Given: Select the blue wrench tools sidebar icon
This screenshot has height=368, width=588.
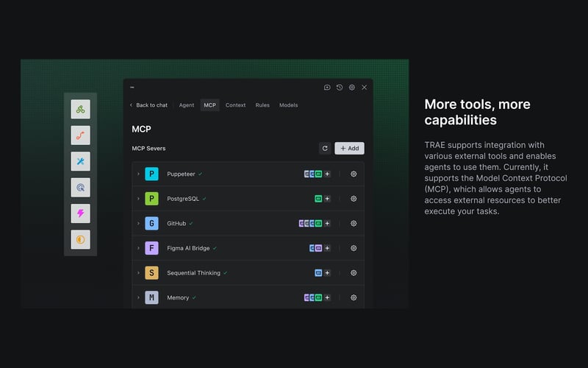Looking at the screenshot, I should (80, 161).
